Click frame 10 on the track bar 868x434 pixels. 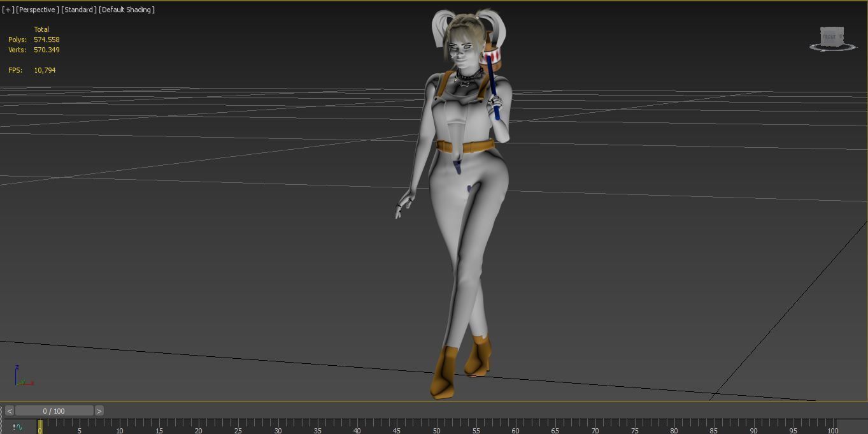[119, 427]
